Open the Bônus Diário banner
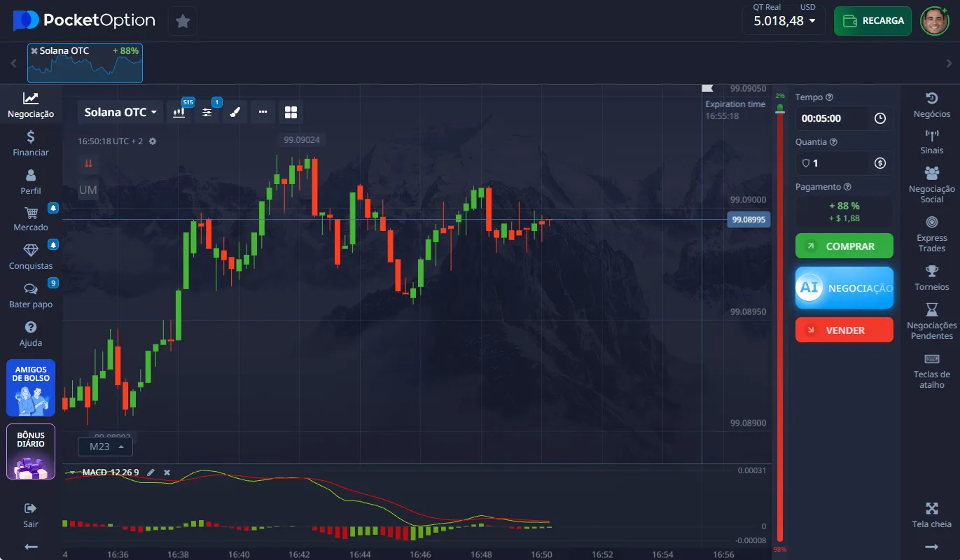The image size is (960, 560). [x=31, y=451]
